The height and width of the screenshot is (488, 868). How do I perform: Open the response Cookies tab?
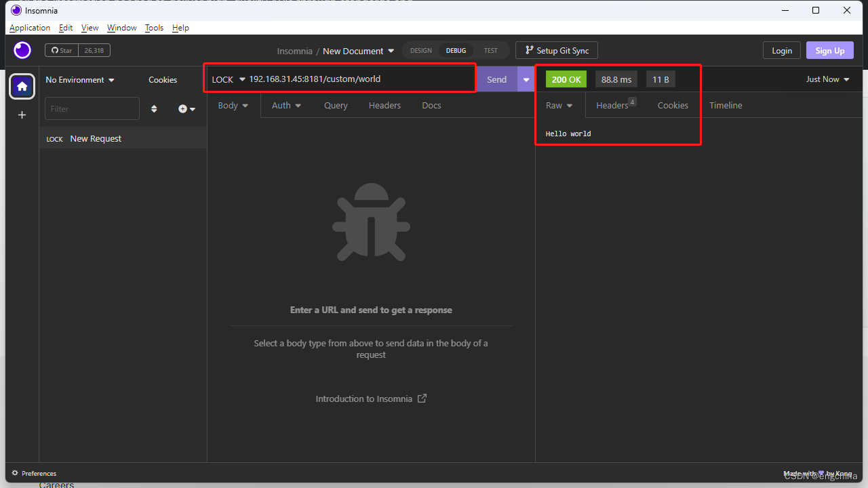673,105
